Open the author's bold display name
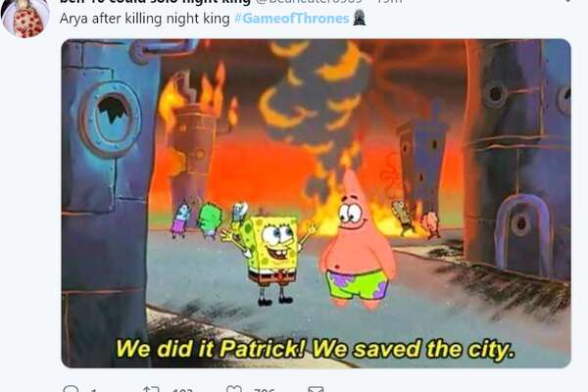This screenshot has width=588, height=392. click(x=155, y=2)
